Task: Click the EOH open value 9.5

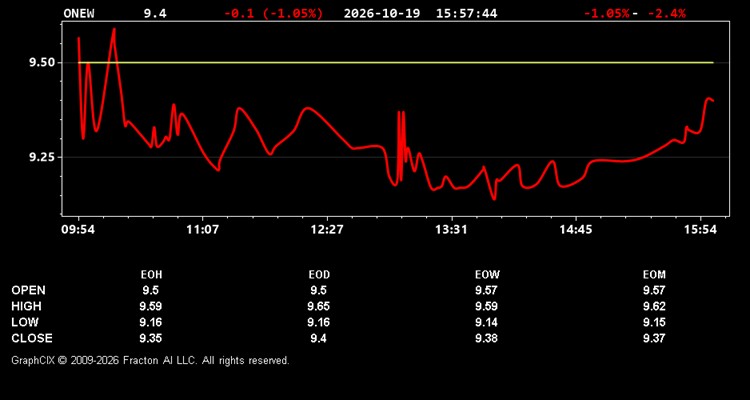Action: point(151,290)
